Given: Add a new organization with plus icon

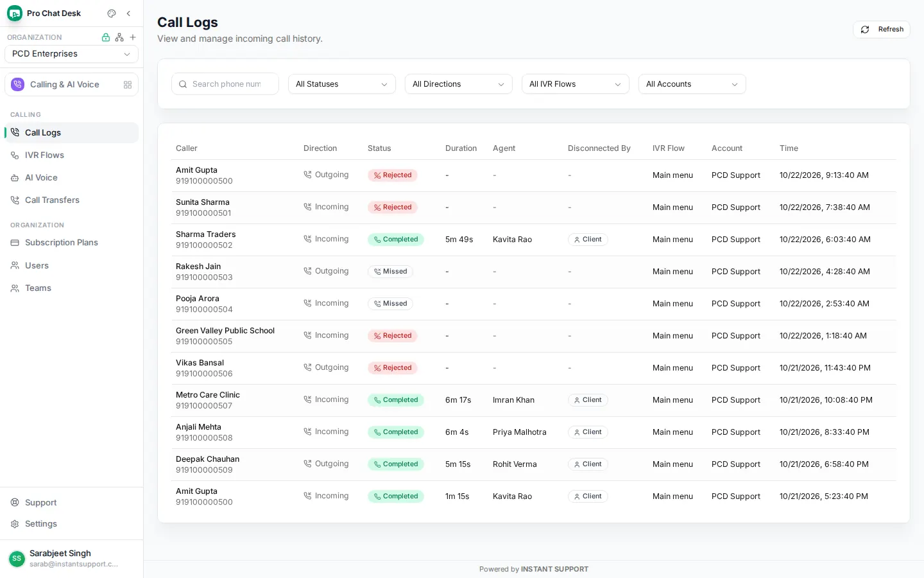Looking at the screenshot, I should click(x=133, y=37).
